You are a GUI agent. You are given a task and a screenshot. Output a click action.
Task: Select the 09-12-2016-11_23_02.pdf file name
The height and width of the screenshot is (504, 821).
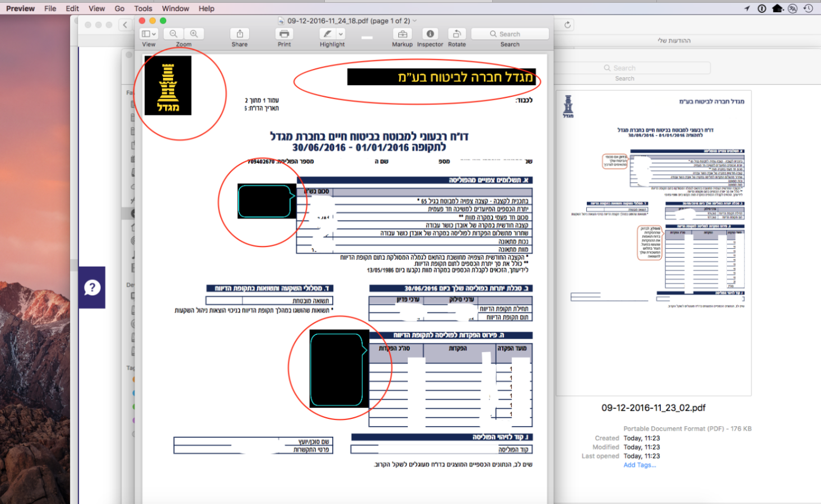pyautogui.click(x=654, y=408)
